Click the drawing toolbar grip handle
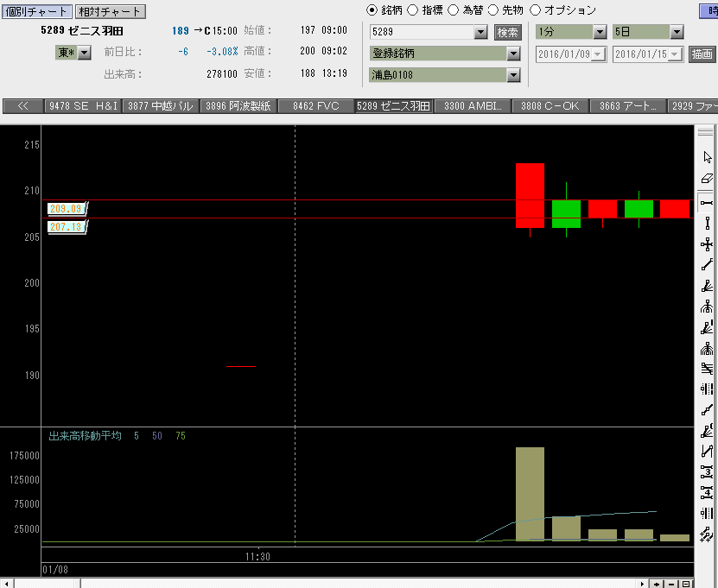The height and width of the screenshot is (588, 718). click(706, 132)
